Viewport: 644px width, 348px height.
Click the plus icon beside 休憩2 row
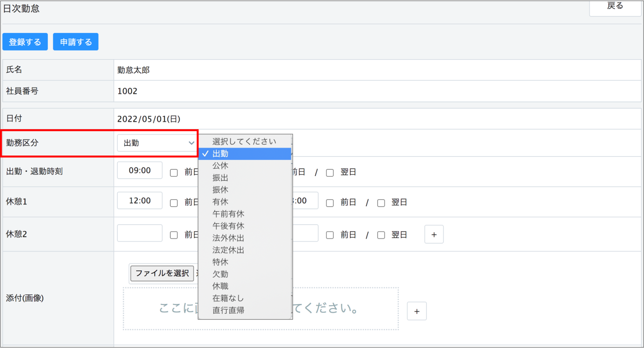434,234
